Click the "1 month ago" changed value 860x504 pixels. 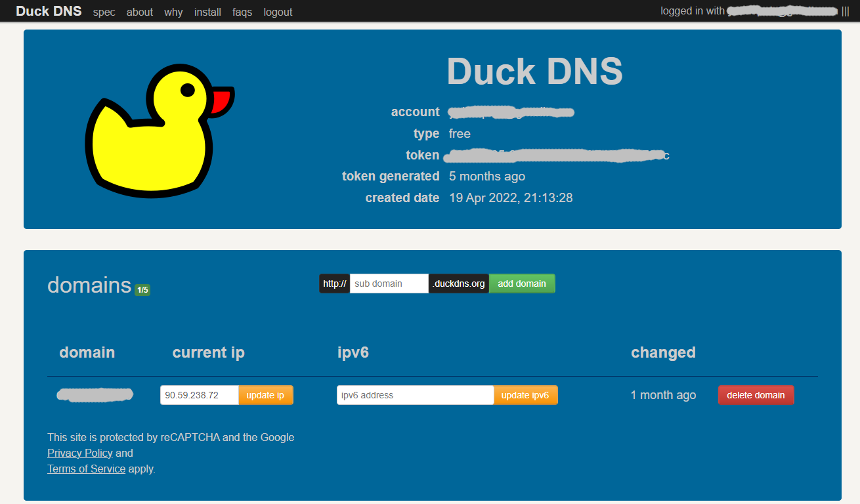click(663, 395)
